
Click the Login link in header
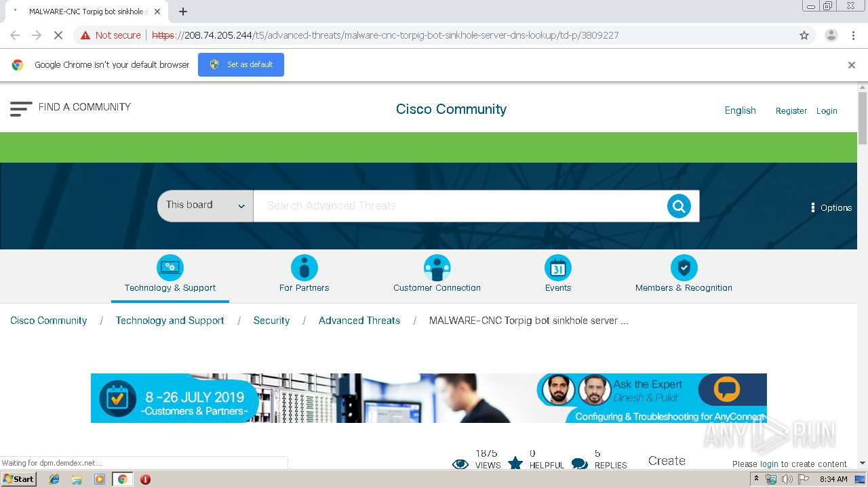pyautogui.click(x=827, y=110)
